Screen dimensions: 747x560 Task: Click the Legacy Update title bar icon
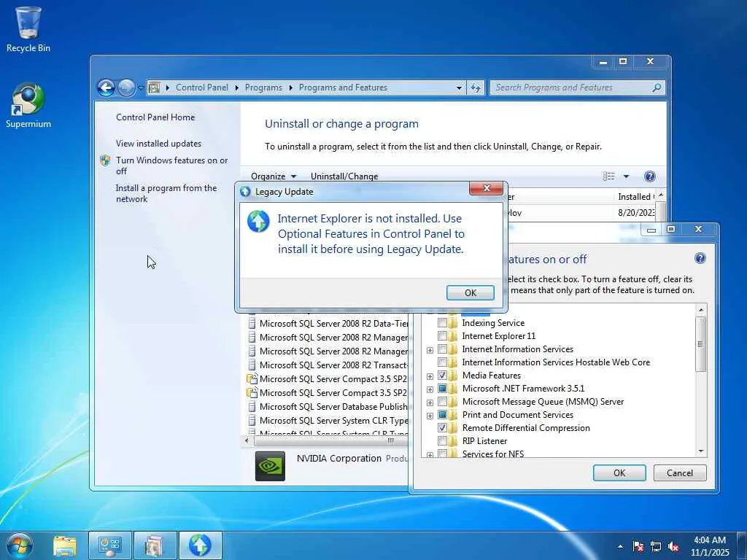pyautogui.click(x=245, y=192)
